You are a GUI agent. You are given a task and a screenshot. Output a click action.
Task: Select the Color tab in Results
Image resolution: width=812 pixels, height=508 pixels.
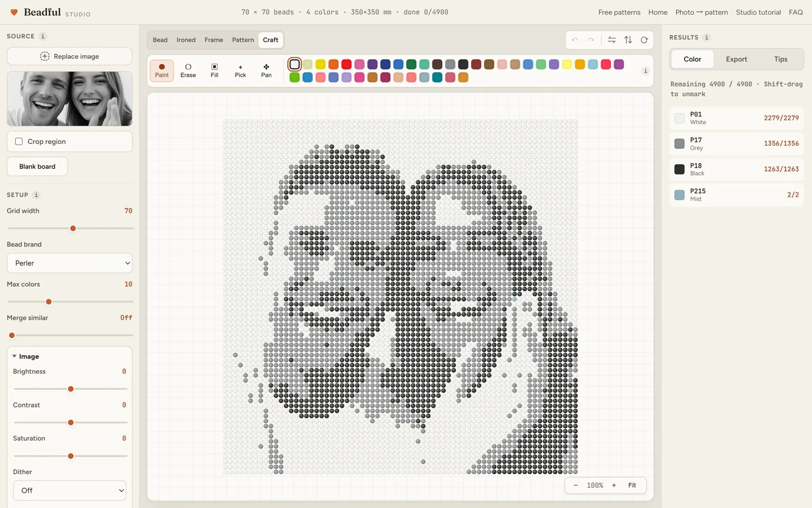tap(692, 59)
